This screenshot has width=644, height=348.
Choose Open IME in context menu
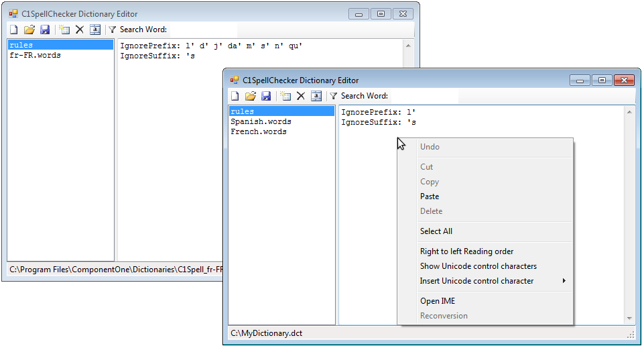pyautogui.click(x=438, y=301)
